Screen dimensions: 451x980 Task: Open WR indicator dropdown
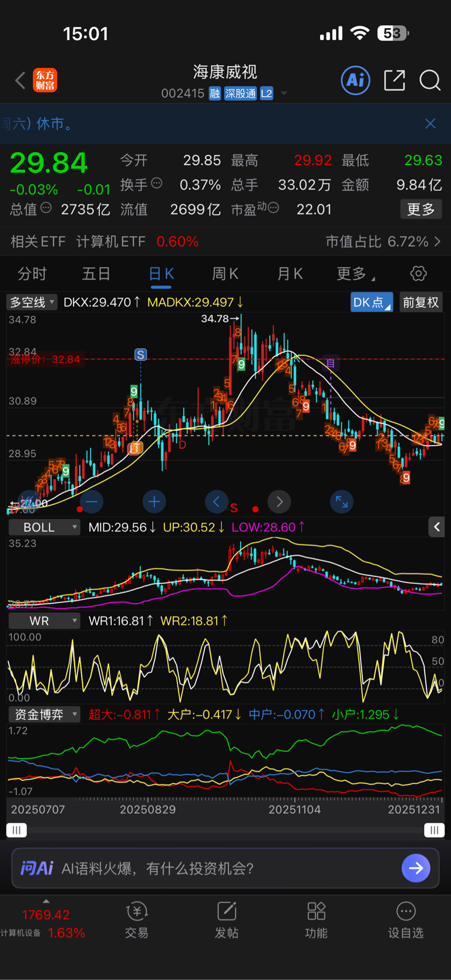click(44, 621)
